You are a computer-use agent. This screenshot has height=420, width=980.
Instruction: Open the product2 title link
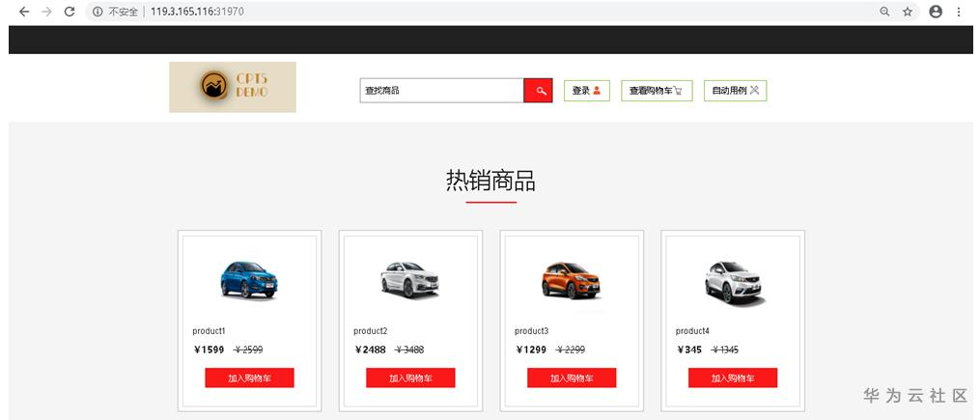click(x=370, y=330)
